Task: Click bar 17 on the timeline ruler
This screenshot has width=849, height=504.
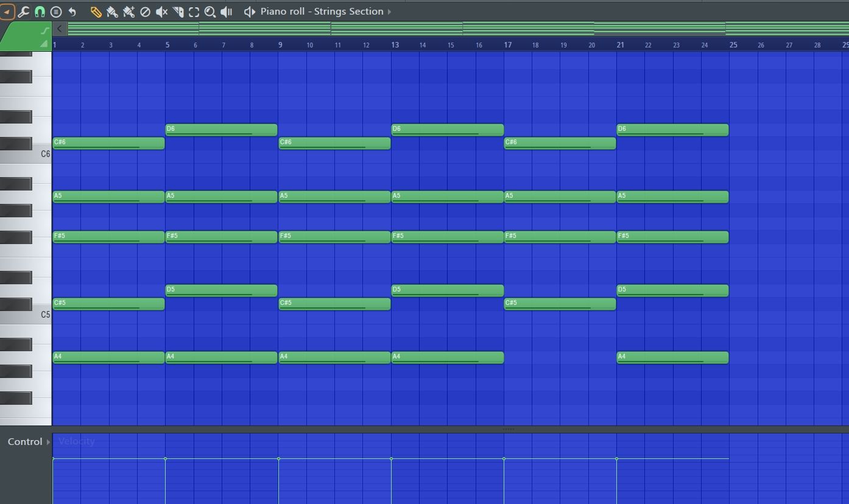Action: point(507,44)
